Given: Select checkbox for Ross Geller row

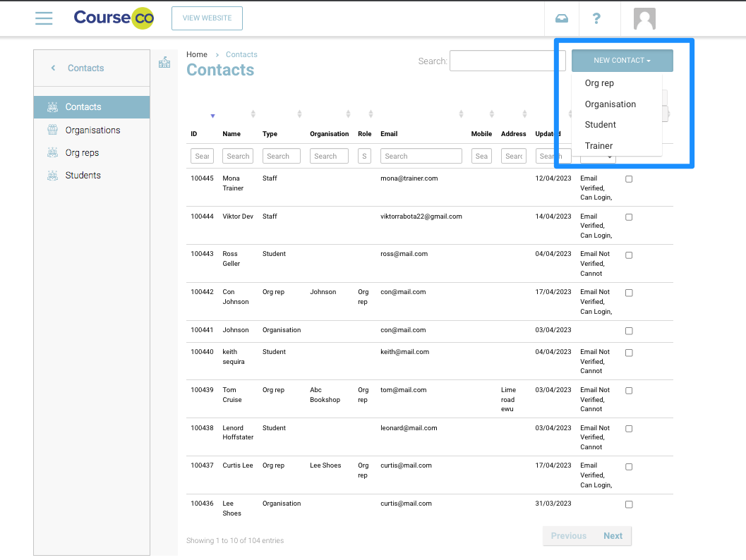Looking at the screenshot, I should pos(629,255).
